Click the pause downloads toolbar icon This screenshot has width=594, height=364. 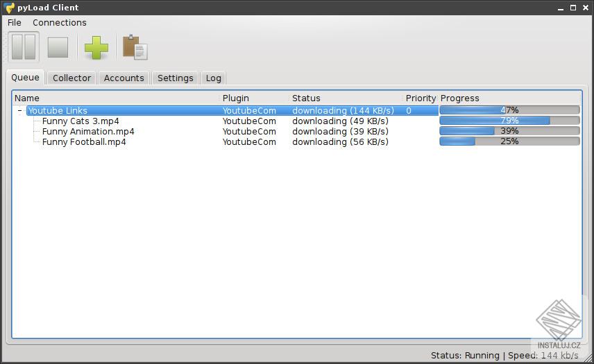click(24, 47)
